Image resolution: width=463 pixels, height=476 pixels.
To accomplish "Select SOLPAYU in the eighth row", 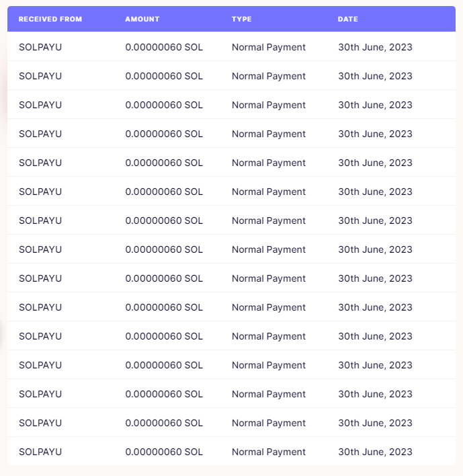I will 40,249.
